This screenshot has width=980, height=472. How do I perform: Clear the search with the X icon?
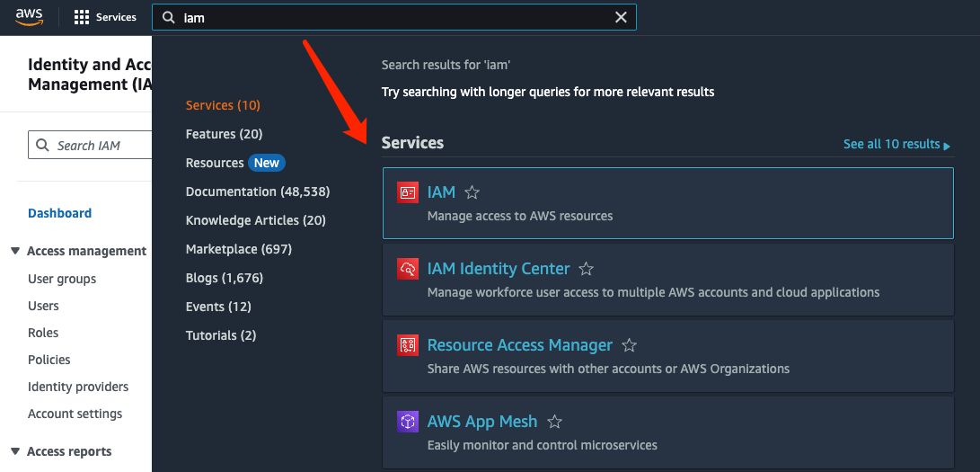(621, 17)
